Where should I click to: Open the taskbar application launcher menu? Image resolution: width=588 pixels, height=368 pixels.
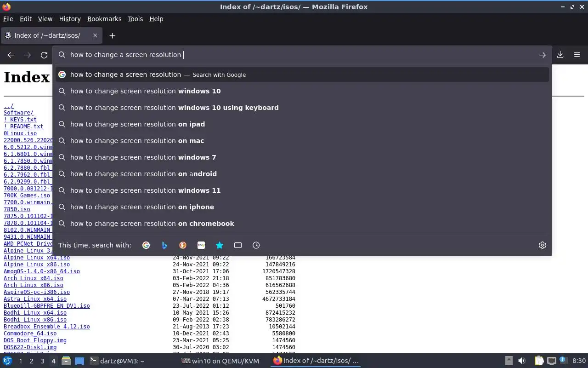coord(7,361)
